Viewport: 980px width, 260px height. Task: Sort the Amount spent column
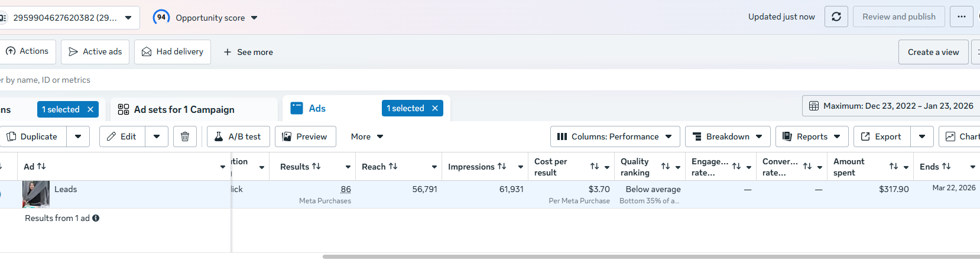click(894, 167)
